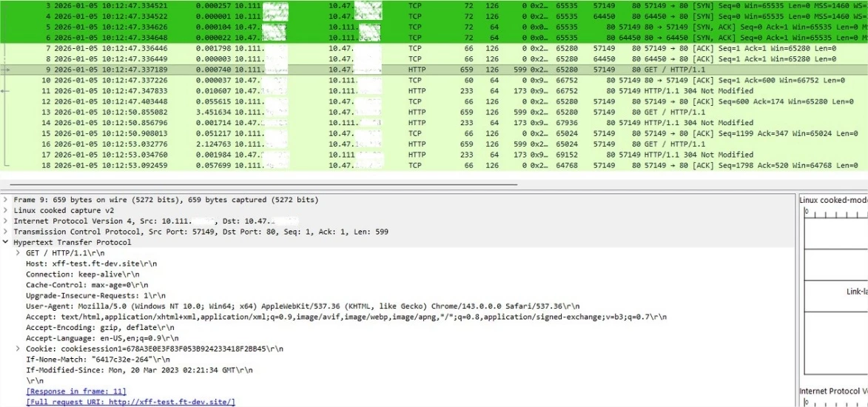Select packet 10 ACK Ack=600 row
This screenshot has height=407, width=868.
pos(434,81)
